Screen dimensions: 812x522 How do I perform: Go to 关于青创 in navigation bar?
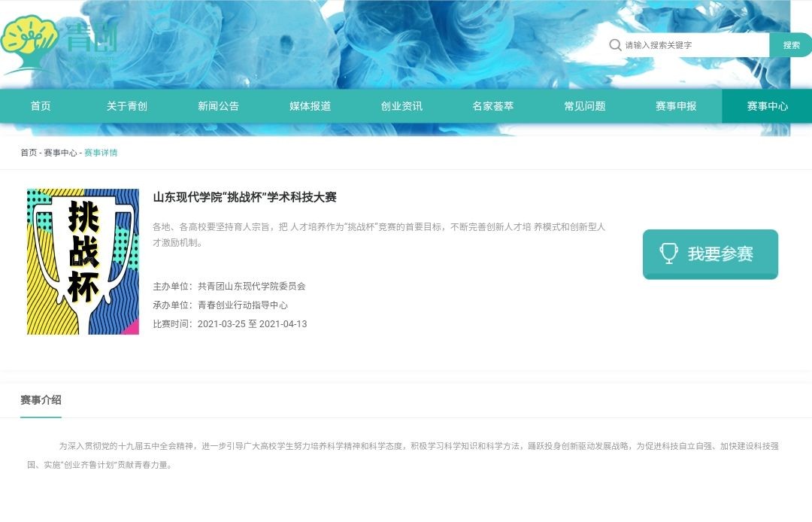click(126, 106)
